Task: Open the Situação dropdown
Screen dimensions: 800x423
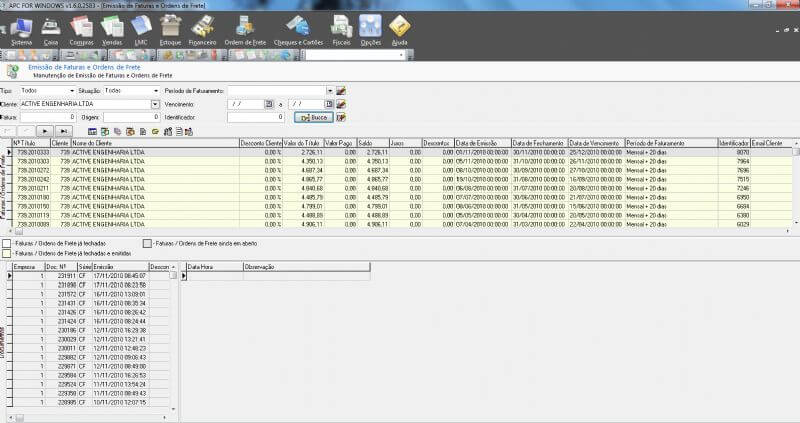Action: [156, 91]
